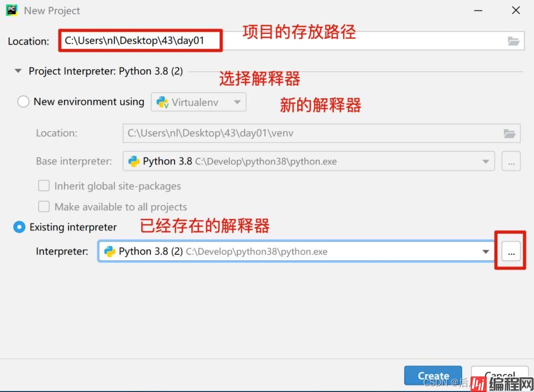Click the project Location path field
The height and width of the screenshot is (392, 534).
click(291, 41)
